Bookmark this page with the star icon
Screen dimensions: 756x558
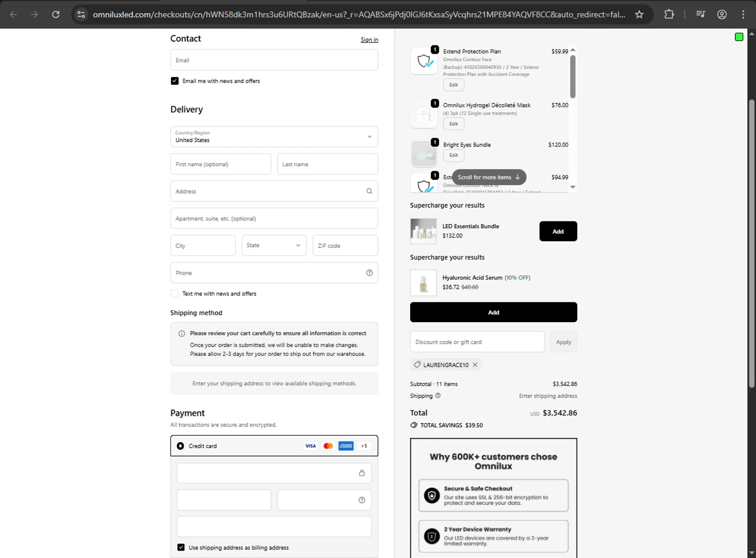tap(639, 14)
